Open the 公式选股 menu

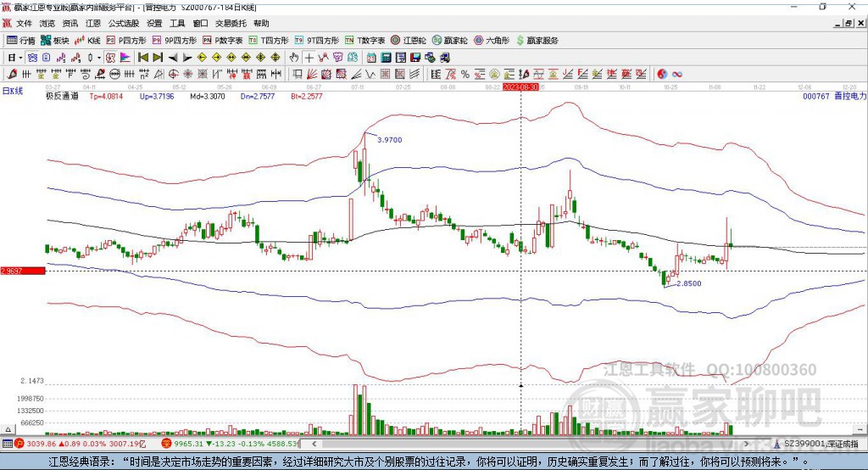click(x=124, y=23)
